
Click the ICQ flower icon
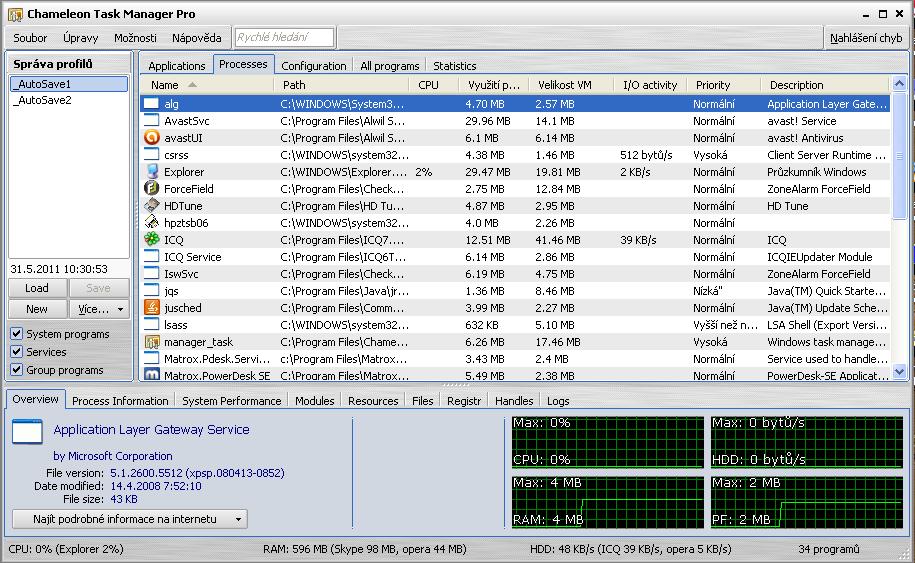(x=152, y=240)
